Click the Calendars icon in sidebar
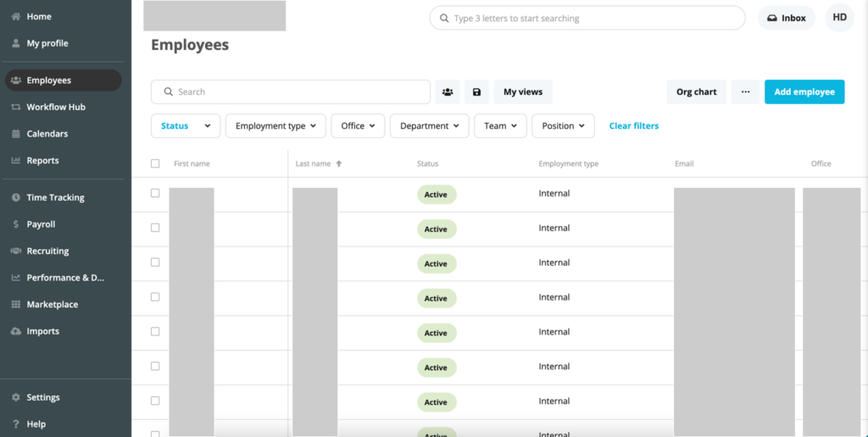This screenshot has height=437, width=868. (15, 134)
